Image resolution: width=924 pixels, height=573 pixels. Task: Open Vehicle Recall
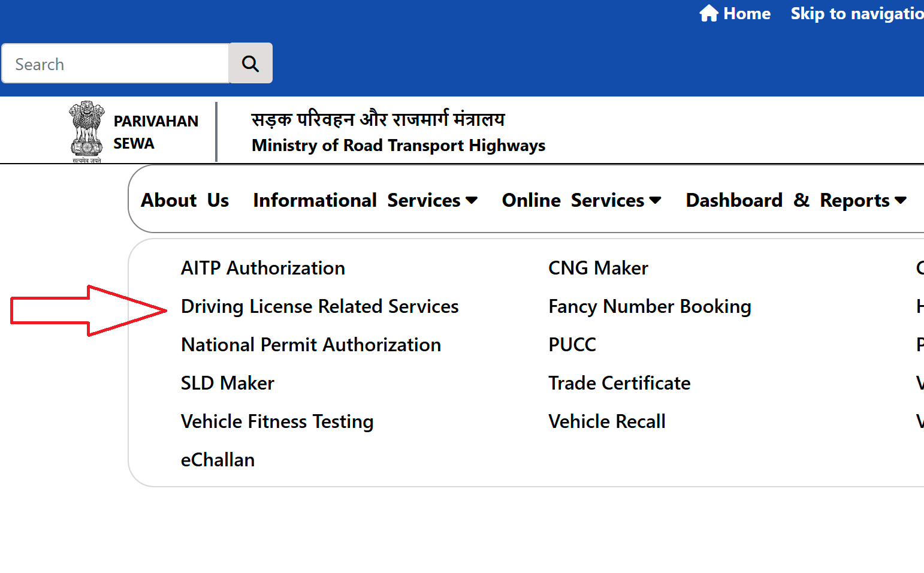(606, 421)
